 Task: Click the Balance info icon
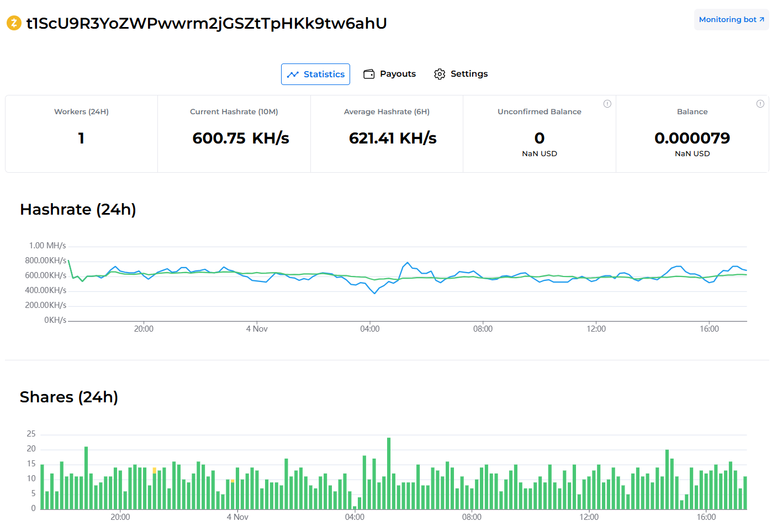pos(760,104)
